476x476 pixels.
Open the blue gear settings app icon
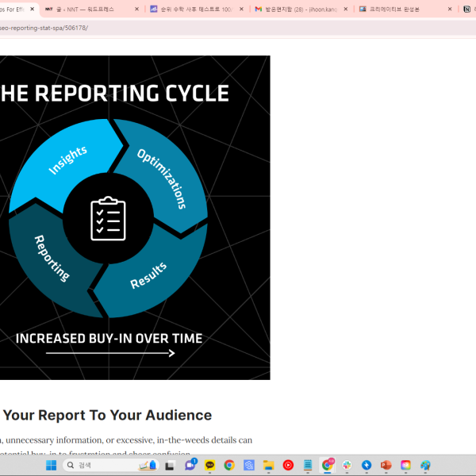(x=249, y=465)
